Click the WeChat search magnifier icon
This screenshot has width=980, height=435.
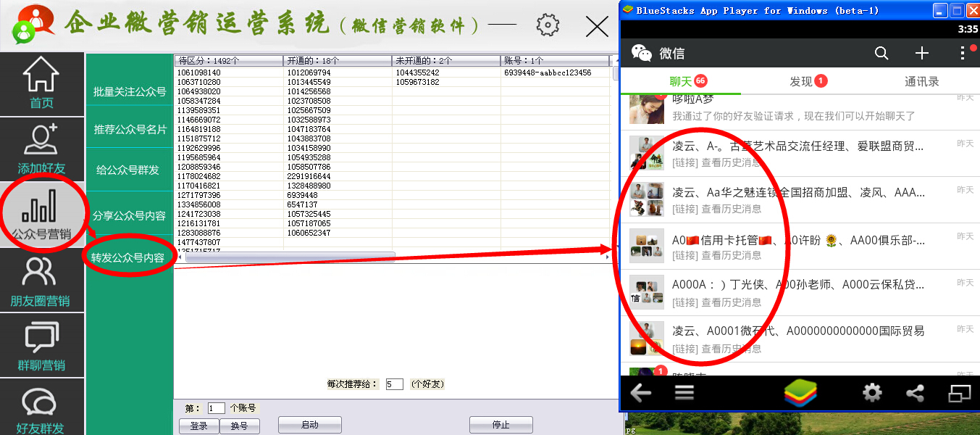click(x=881, y=53)
